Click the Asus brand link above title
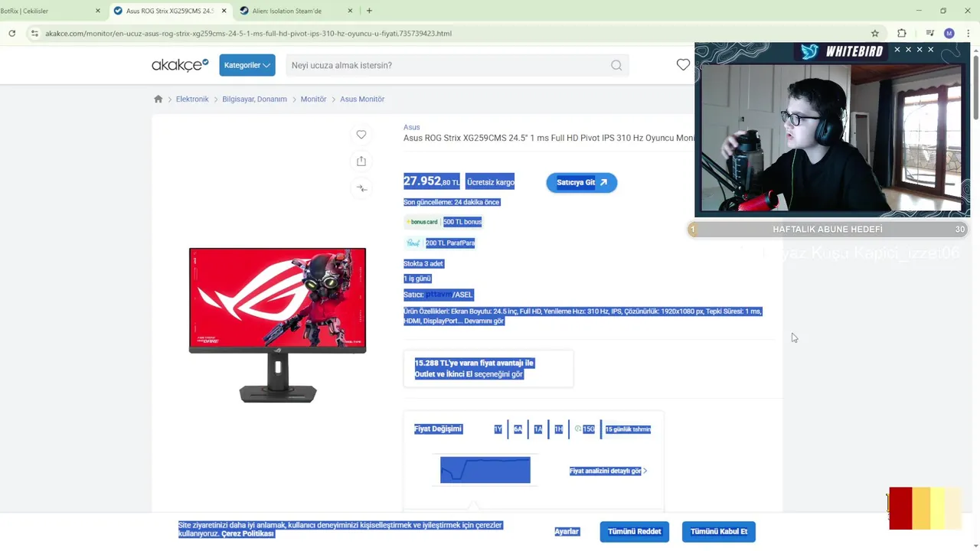Viewport: 980px width, 551px height. [x=412, y=127]
